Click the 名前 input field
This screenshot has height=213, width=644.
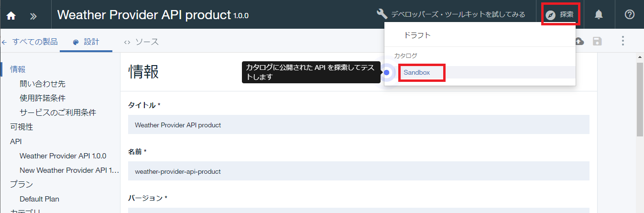tap(359, 171)
